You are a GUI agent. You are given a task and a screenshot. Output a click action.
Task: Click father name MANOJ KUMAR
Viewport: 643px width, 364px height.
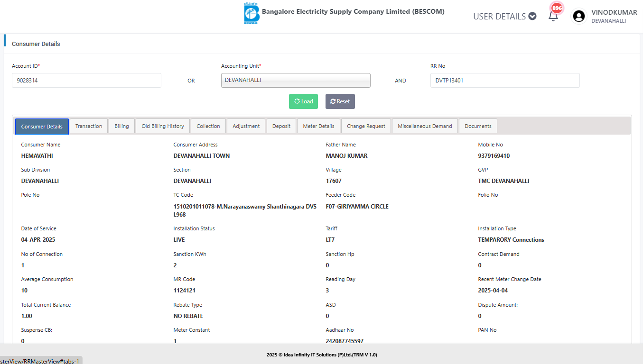click(347, 156)
